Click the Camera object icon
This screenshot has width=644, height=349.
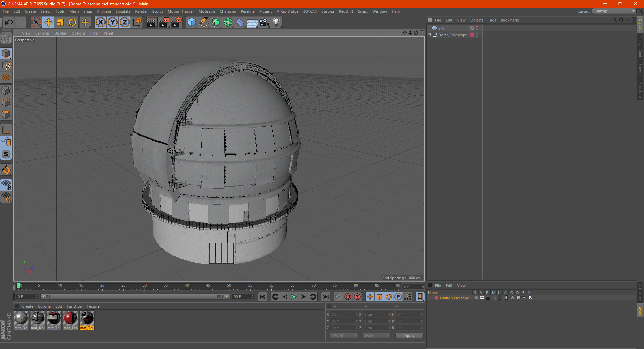(264, 22)
